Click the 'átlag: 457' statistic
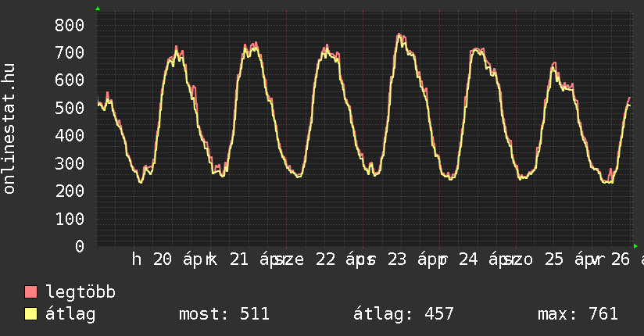644x336 pixels. pyautogui.click(x=403, y=315)
